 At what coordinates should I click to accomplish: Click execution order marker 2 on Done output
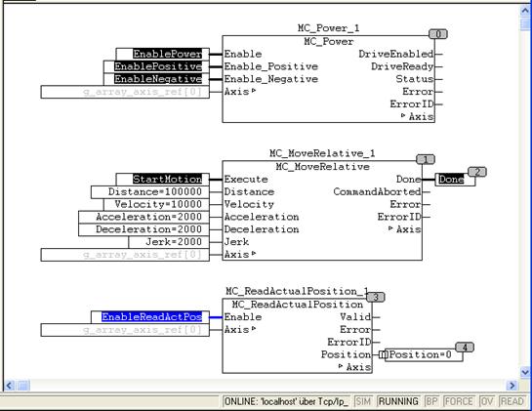pos(477,172)
